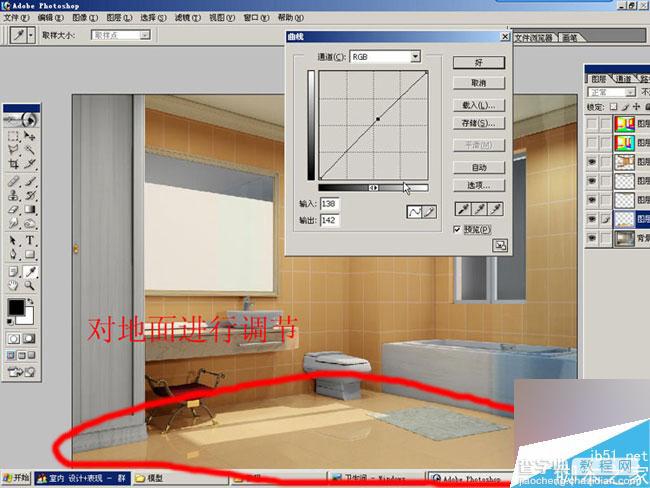This screenshot has width=650, height=488.
Task: Select the Eraser tool
Action: tap(13, 209)
